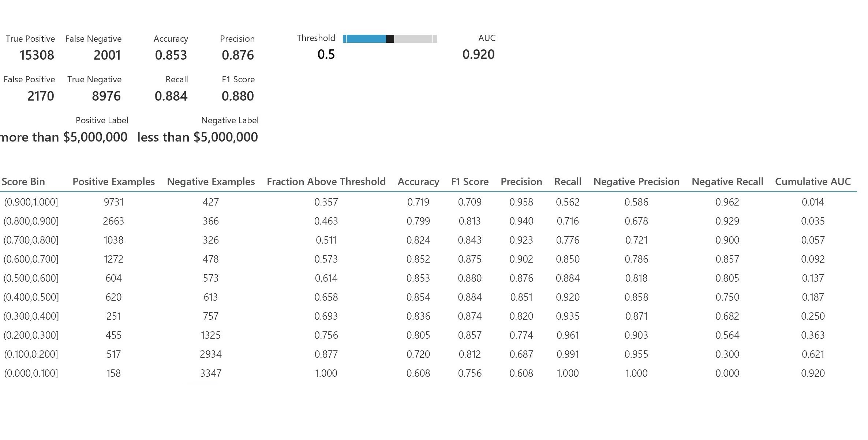The width and height of the screenshot is (868, 440).
Task: Click positive label text more than $5,000,000
Action: click(x=64, y=137)
